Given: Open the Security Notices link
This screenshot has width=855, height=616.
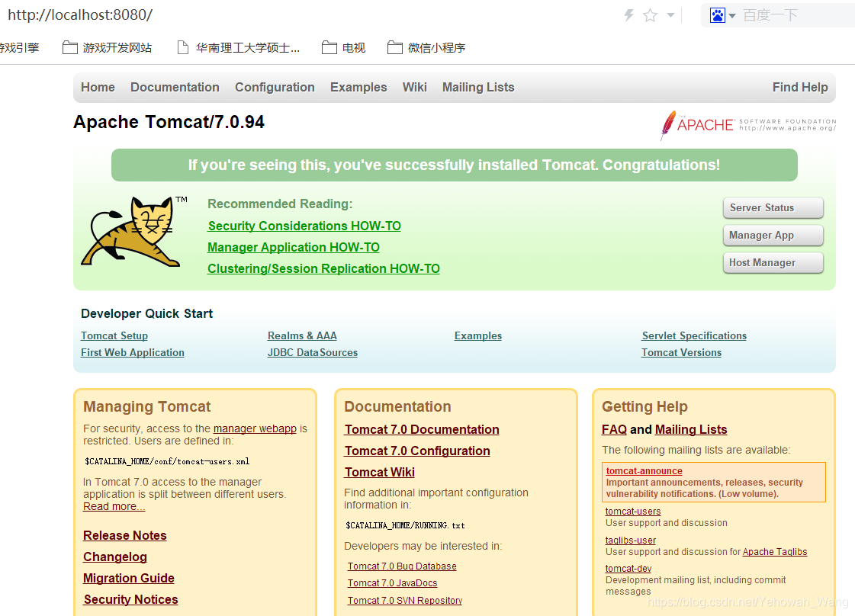Looking at the screenshot, I should (131, 599).
